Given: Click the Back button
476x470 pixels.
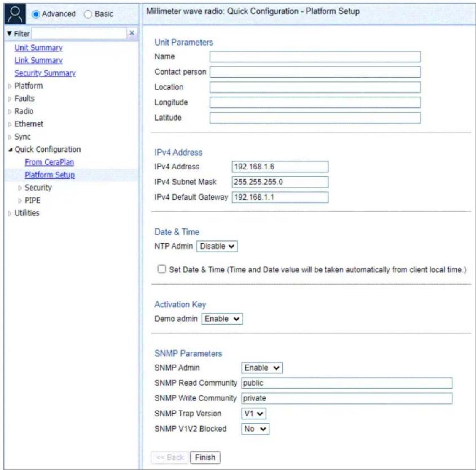Looking at the screenshot, I should coord(170,457).
